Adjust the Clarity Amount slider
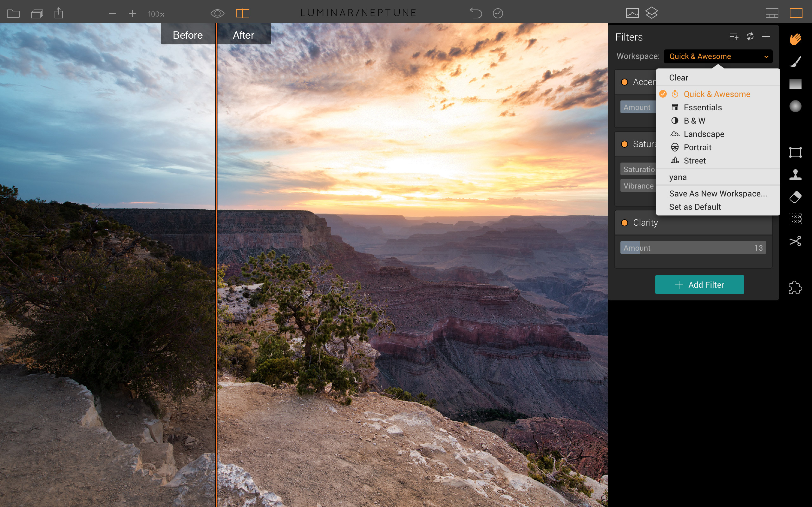This screenshot has width=812, height=507. click(693, 248)
